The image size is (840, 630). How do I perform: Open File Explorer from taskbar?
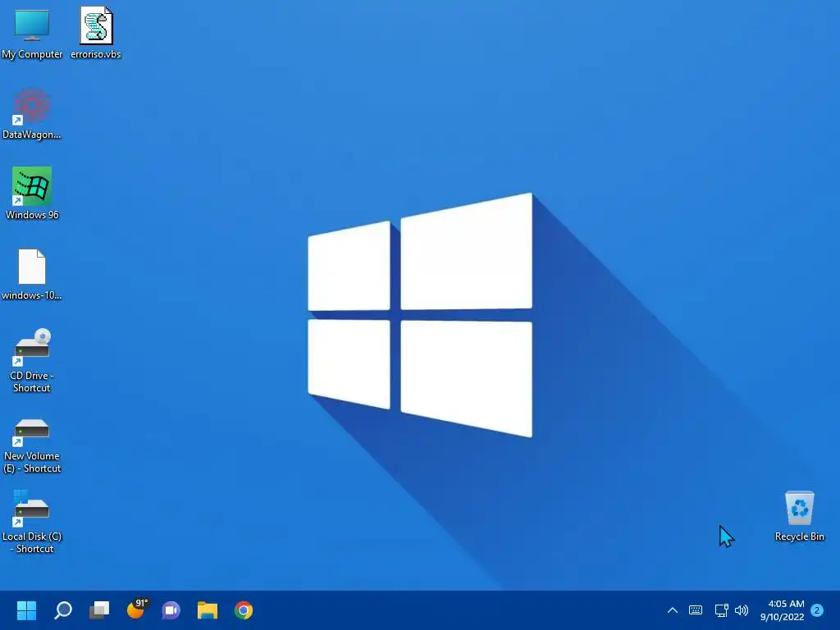(208, 610)
